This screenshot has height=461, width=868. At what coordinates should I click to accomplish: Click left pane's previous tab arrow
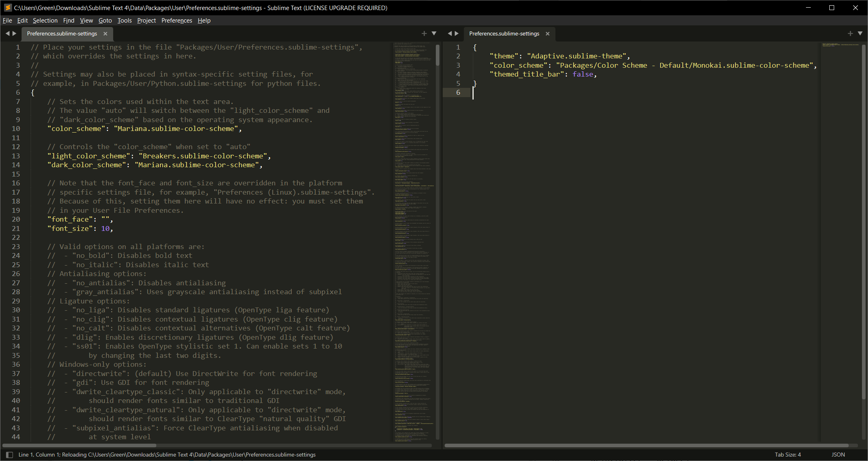pos(7,33)
